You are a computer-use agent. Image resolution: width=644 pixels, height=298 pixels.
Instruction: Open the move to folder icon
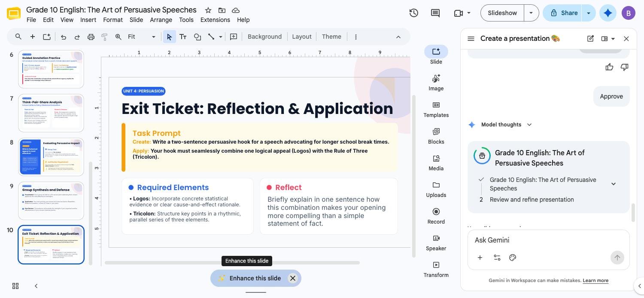pos(222,10)
